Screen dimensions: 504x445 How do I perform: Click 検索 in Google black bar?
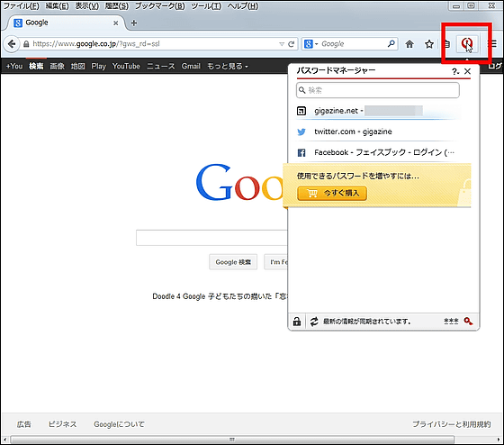coord(36,67)
